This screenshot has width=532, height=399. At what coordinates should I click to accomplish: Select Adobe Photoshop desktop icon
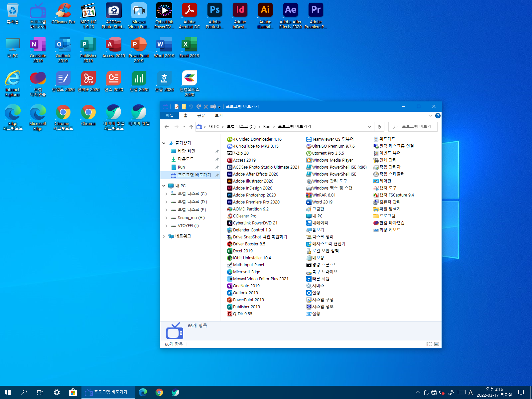[x=215, y=16]
